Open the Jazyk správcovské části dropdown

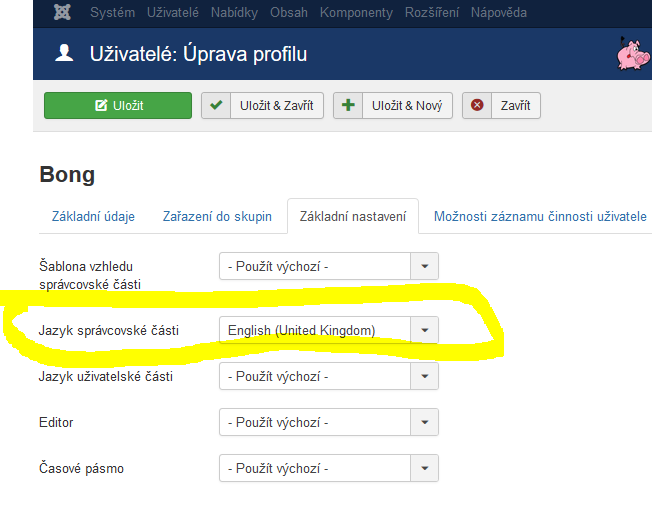click(329, 330)
